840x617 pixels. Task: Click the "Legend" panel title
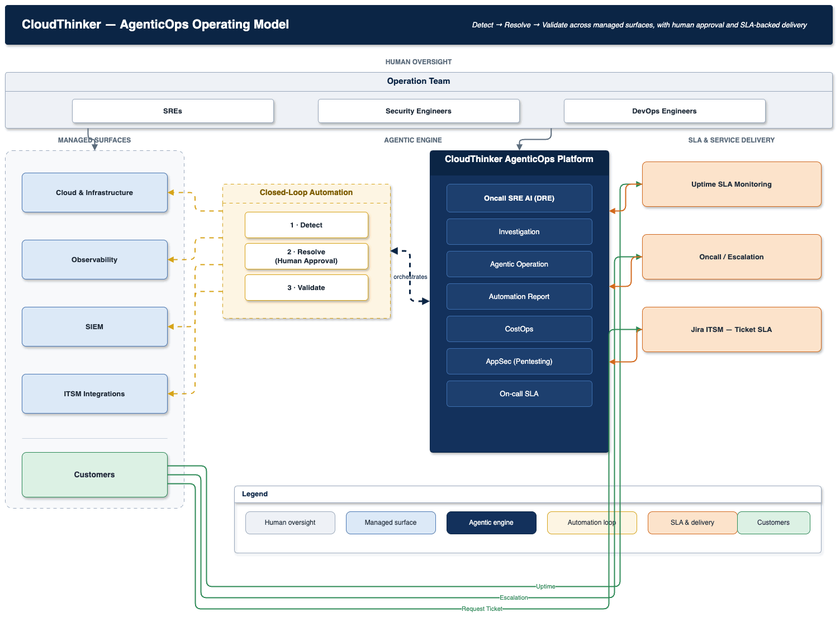click(x=255, y=494)
